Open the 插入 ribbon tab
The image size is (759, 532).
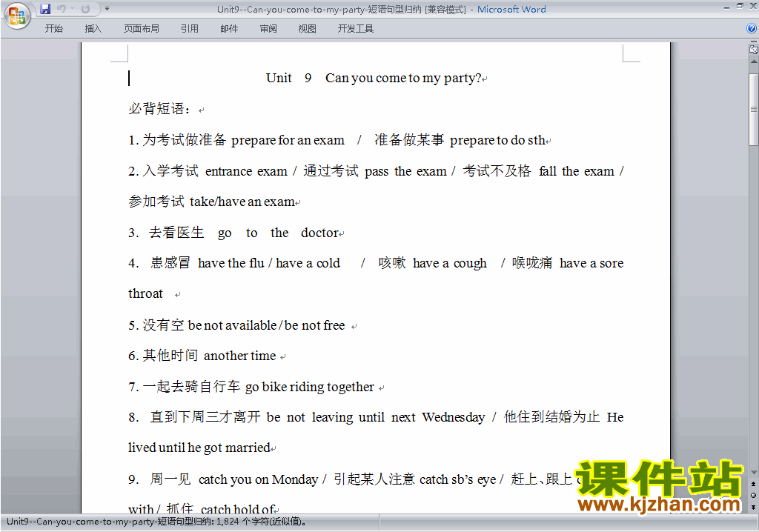93,29
